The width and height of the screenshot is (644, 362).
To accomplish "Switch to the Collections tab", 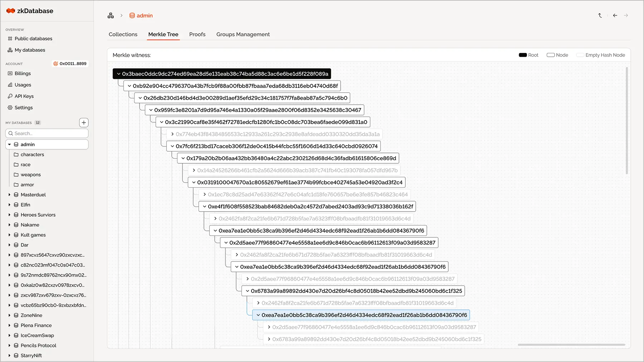I will coord(123,34).
